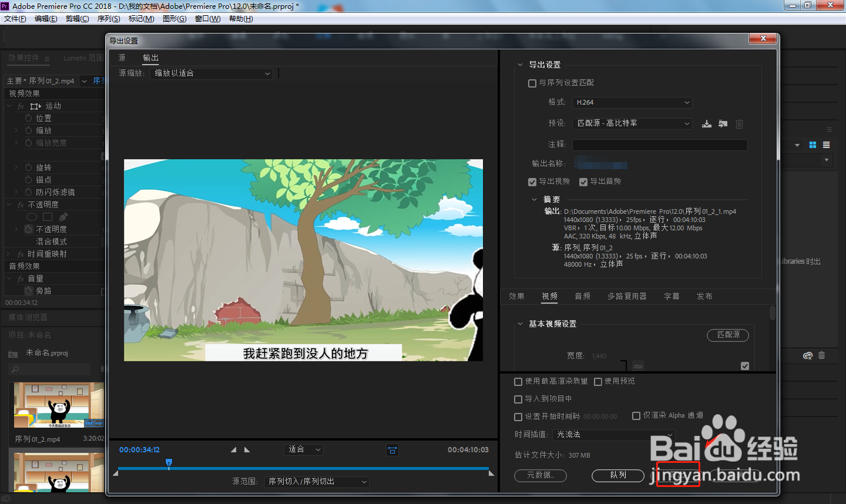846x504 pixels.
Task: Enable 与序列设置匹配 checkbox
Action: coord(532,83)
